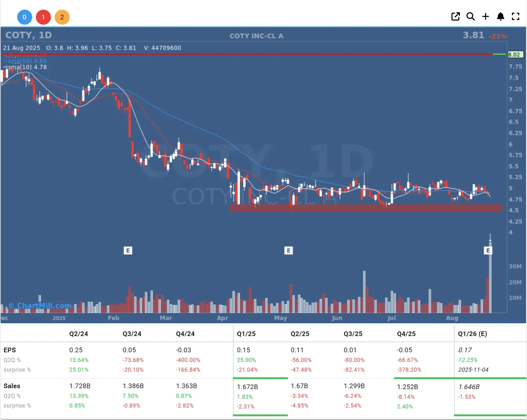Open chart in new window icon
Viewport: 527px width, 420px height.
[456, 17]
